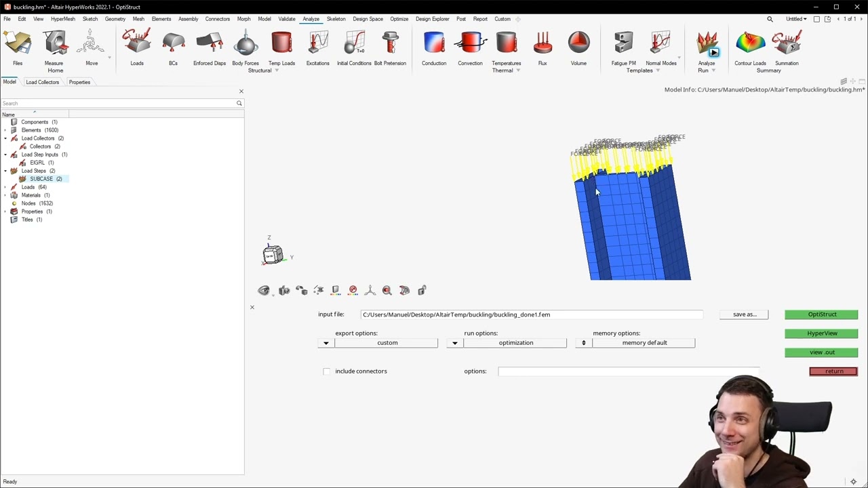Click the custom export options button
This screenshot has height=488, width=868.
387,343
